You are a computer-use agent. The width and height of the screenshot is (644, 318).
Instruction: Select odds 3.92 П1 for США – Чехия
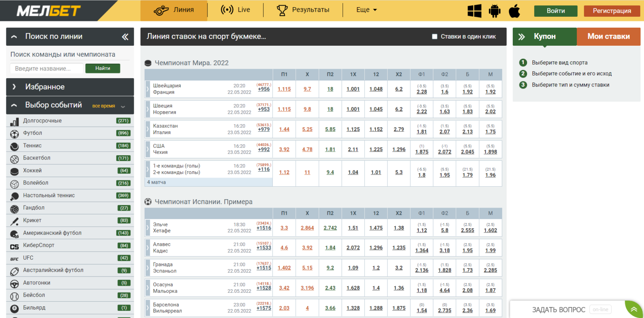(x=284, y=149)
